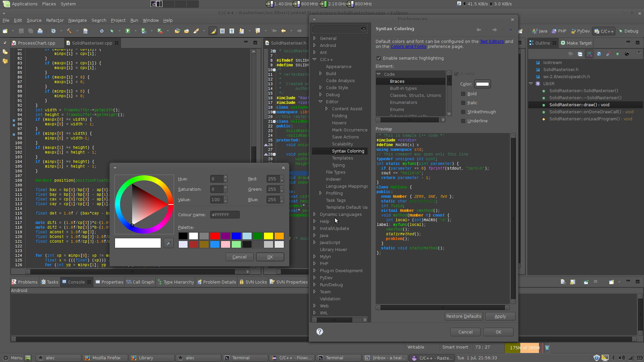The image size is (644, 362).
Task: Collapse the Editor preferences node
Action: (321, 102)
